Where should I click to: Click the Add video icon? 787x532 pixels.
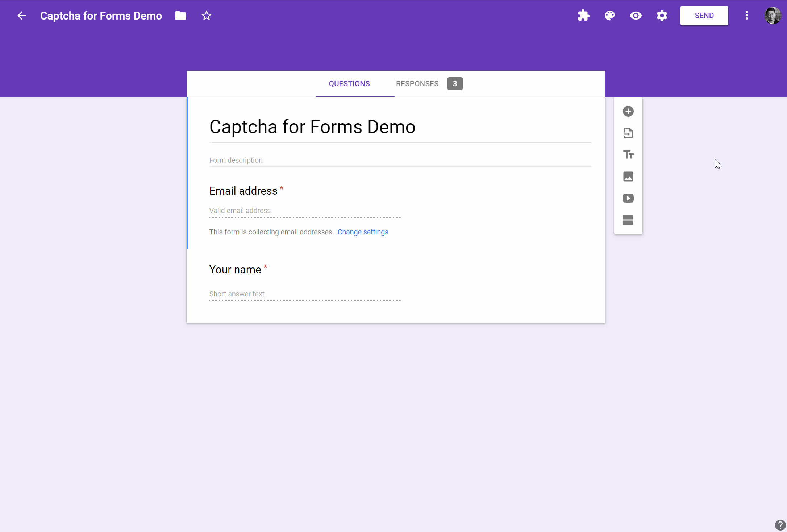pyautogui.click(x=628, y=198)
